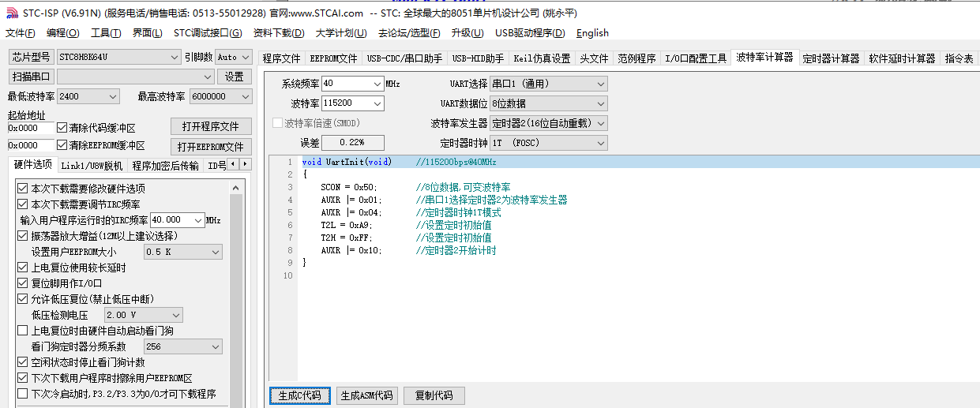
Task: Open the 引脚数 Auto dropdown
Action: [245, 57]
